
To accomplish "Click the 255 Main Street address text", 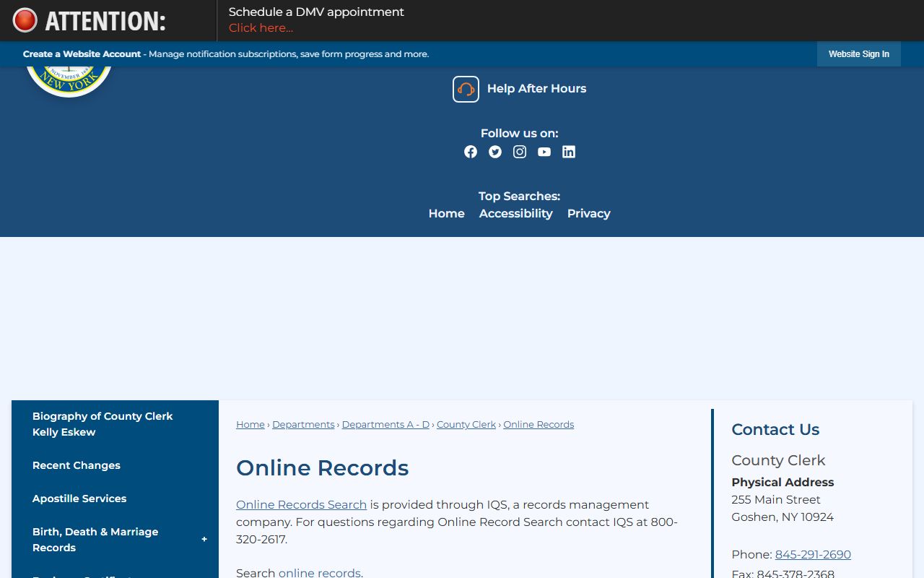I will [x=776, y=500].
